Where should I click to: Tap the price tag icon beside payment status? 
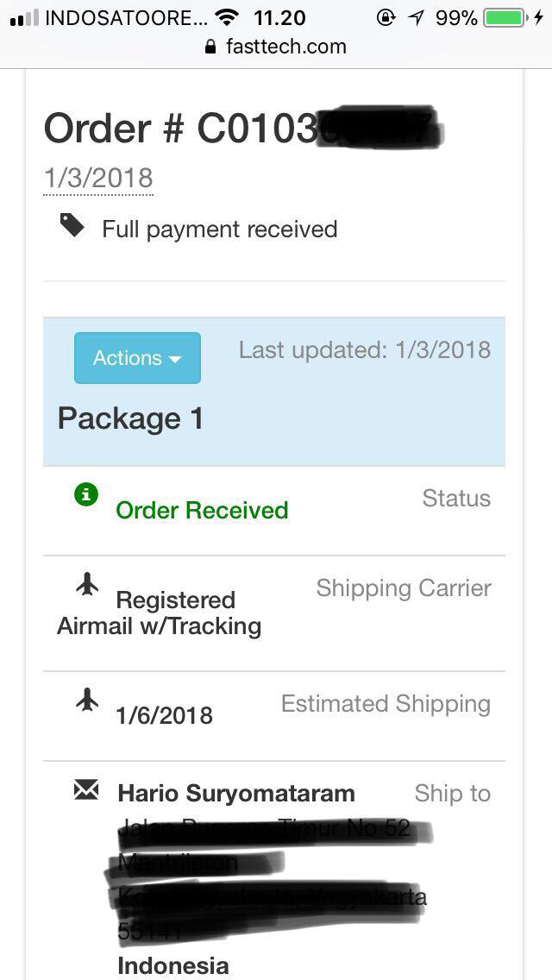coord(72,225)
